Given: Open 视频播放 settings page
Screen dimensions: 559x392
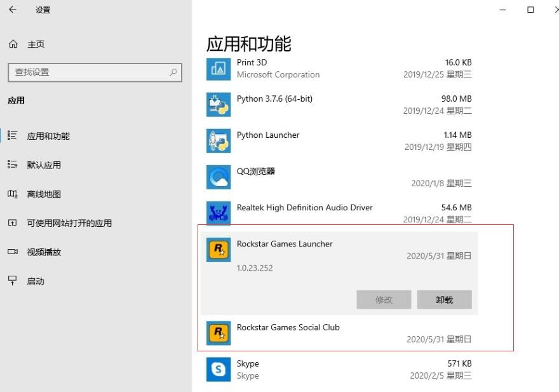Looking at the screenshot, I should tap(44, 252).
